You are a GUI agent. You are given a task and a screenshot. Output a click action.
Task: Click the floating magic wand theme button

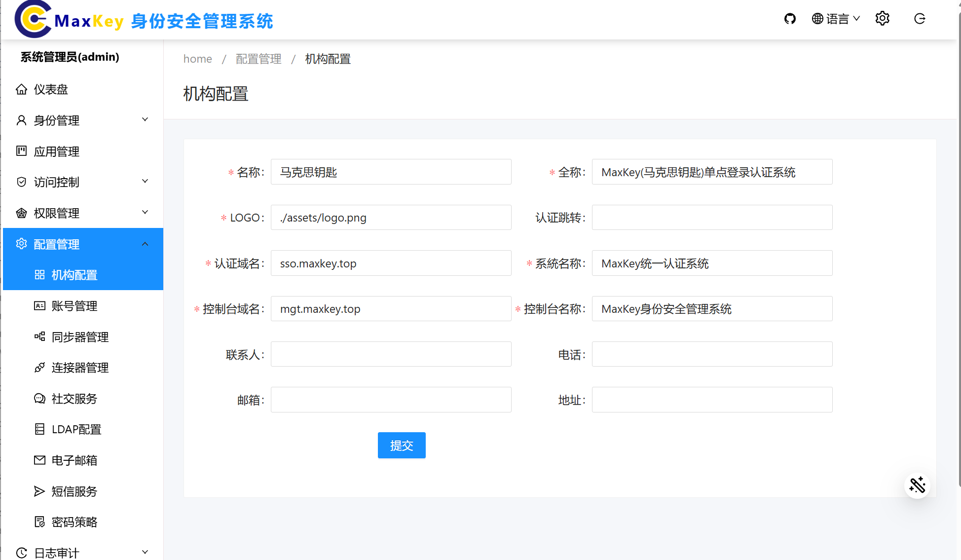tap(917, 485)
